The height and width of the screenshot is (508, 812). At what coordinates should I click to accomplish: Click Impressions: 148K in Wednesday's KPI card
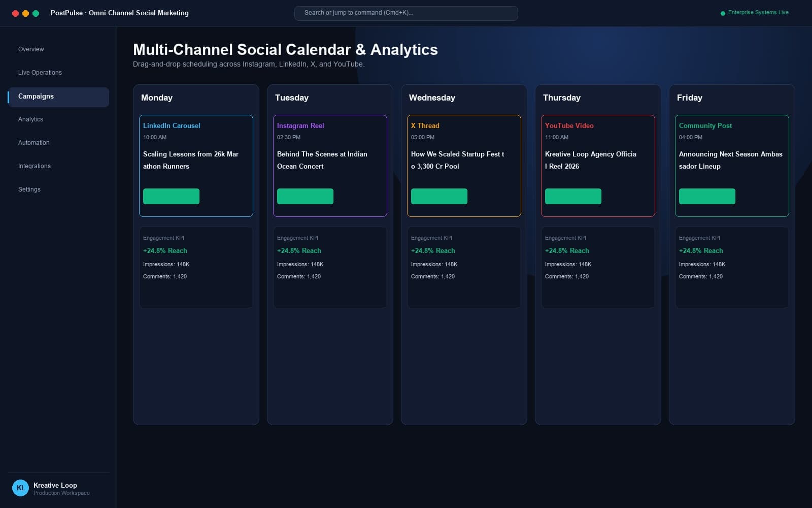click(x=434, y=264)
